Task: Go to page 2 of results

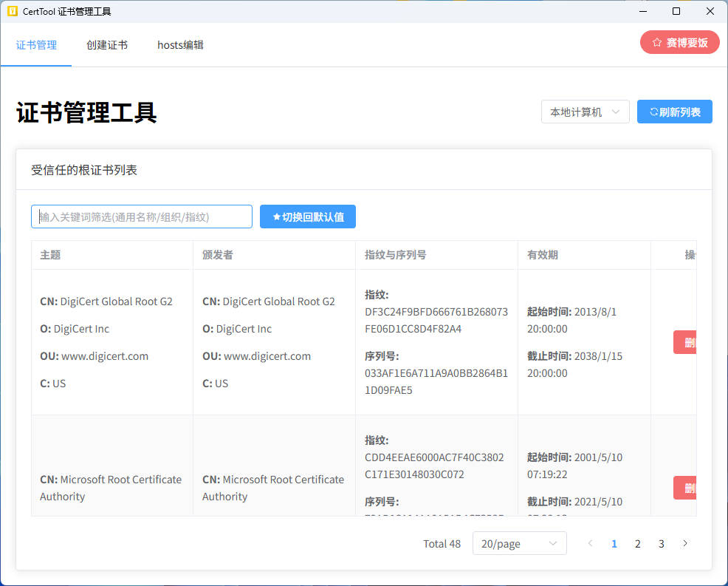Action: [637, 544]
